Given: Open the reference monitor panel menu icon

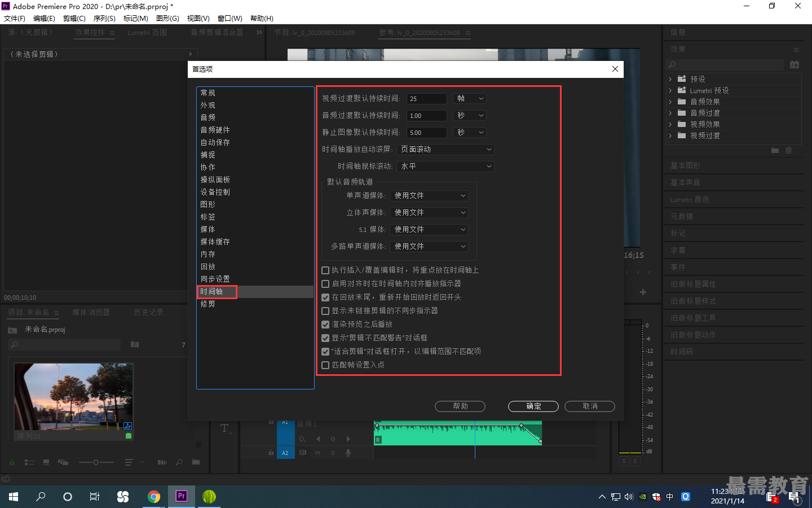Looking at the screenshot, I should (x=468, y=33).
